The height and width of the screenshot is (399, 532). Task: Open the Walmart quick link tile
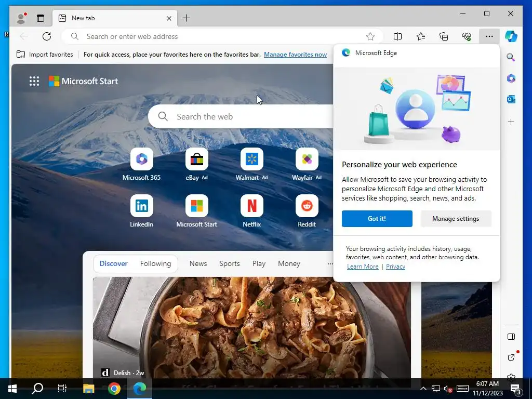pyautogui.click(x=252, y=164)
